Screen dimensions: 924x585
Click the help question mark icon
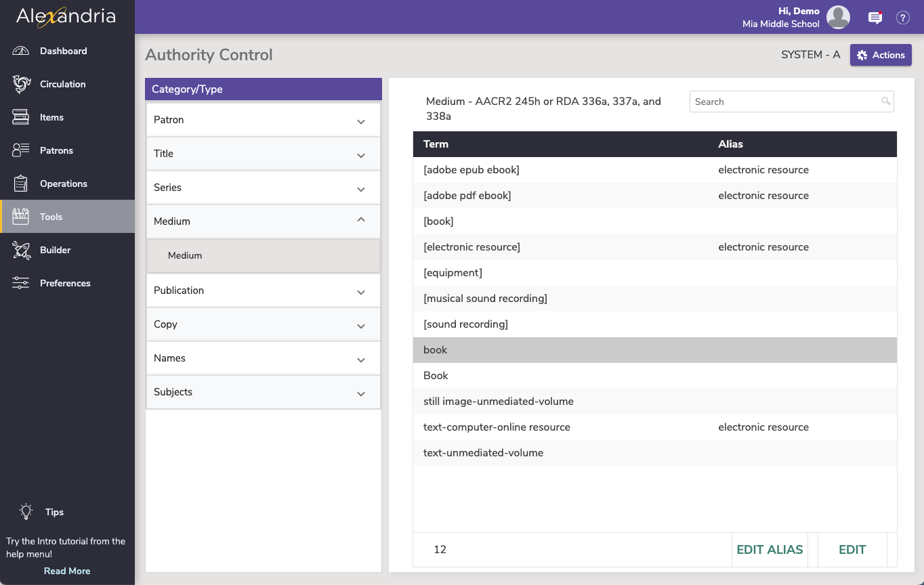902,18
